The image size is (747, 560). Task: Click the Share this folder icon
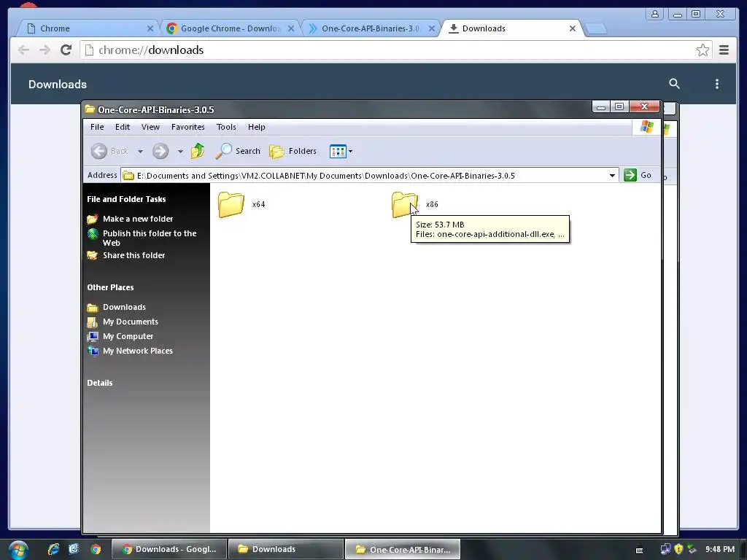(93, 255)
